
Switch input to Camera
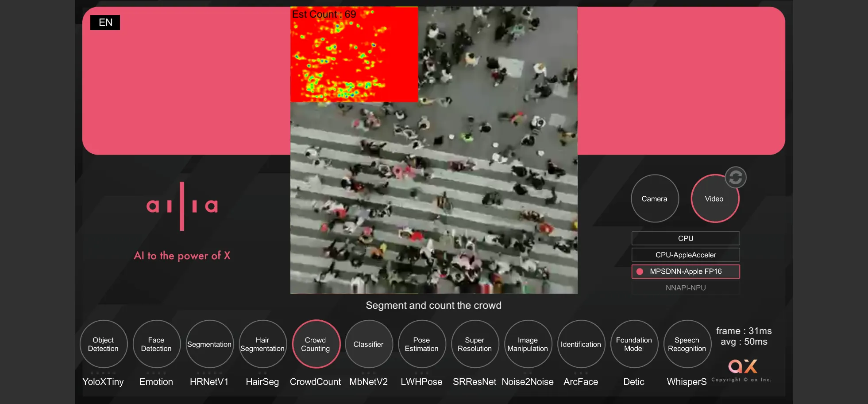click(x=655, y=199)
